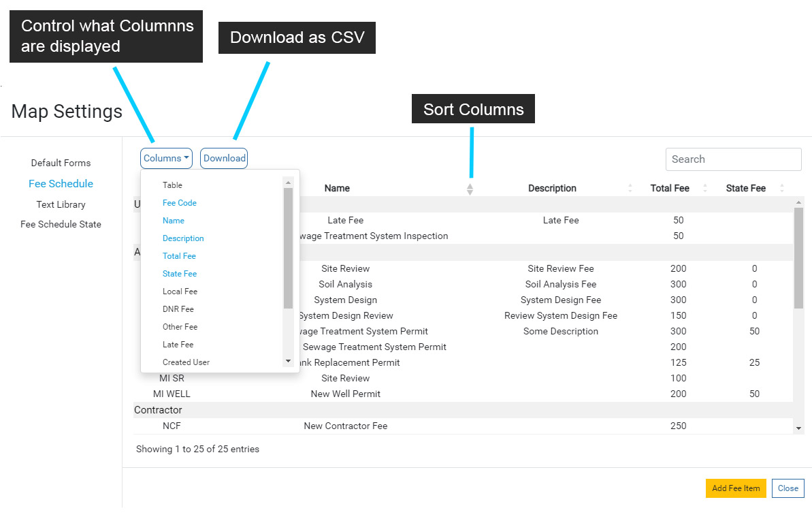This screenshot has height=519, width=812.
Task: Click table scrollbar down arrow
Action: pyautogui.click(x=798, y=428)
